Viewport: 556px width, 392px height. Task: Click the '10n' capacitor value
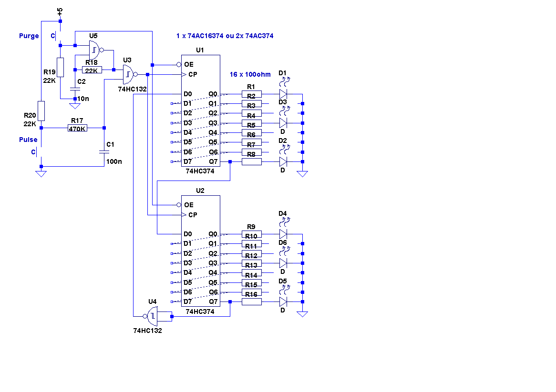click(83, 99)
